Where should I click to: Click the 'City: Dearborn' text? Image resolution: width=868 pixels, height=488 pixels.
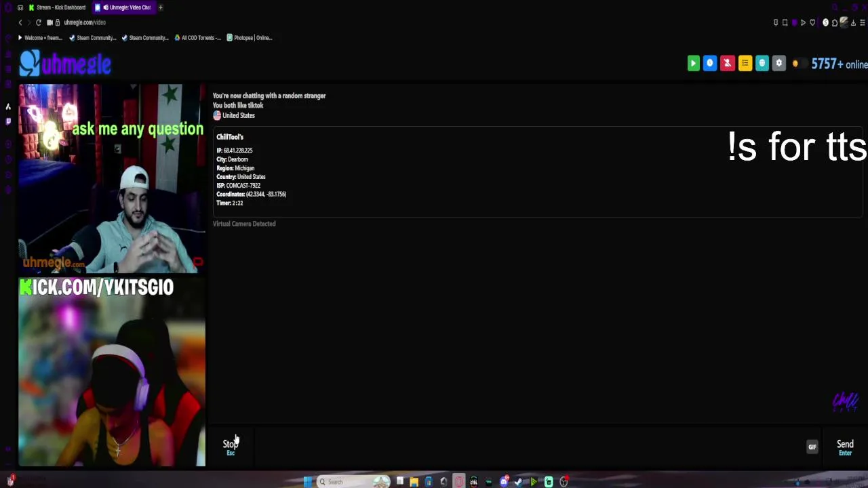pos(232,159)
